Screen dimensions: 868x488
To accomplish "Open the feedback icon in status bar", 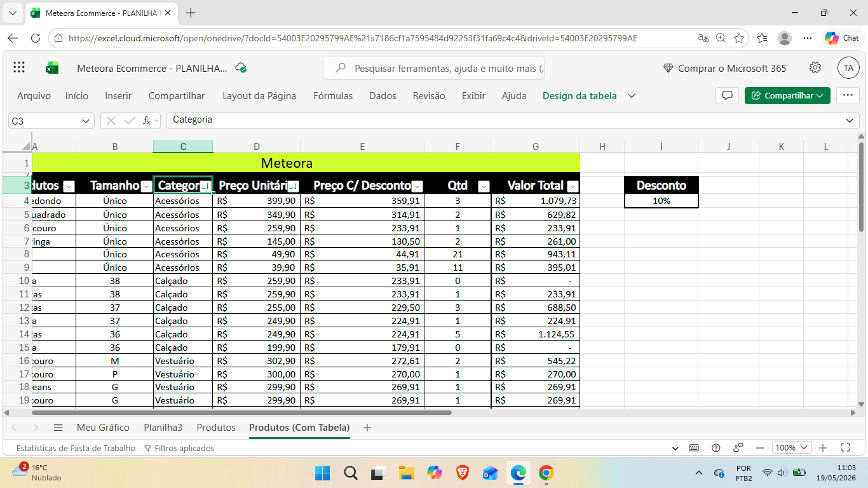I will click(x=738, y=448).
